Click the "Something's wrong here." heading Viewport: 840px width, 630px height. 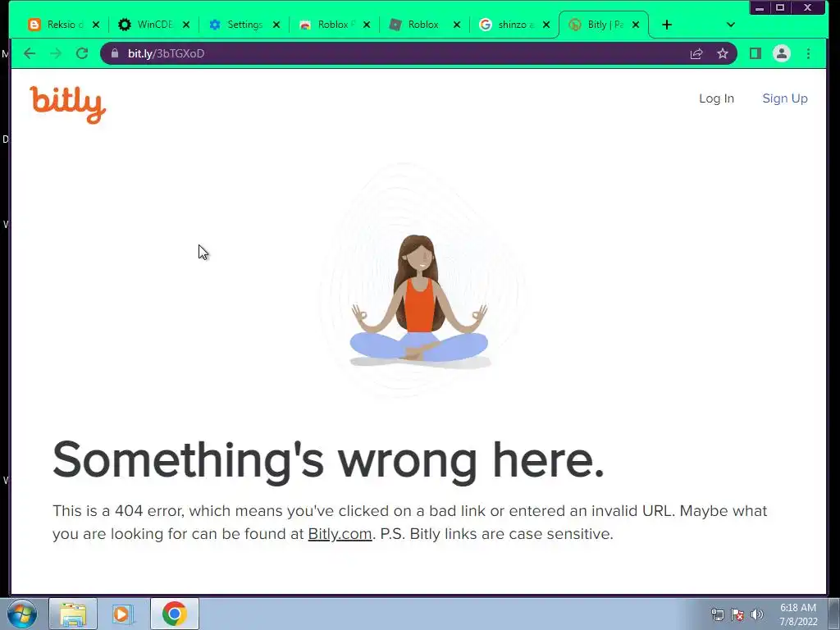pos(328,460)
